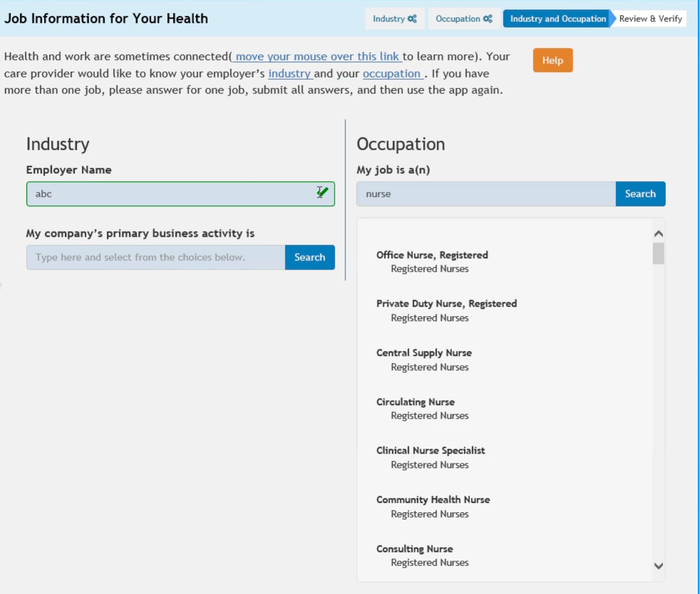The width and height of the screenshot is (700, 594).
Task: Click the 'My job is a(n)' field with nurse
Action: pos(486,194)
